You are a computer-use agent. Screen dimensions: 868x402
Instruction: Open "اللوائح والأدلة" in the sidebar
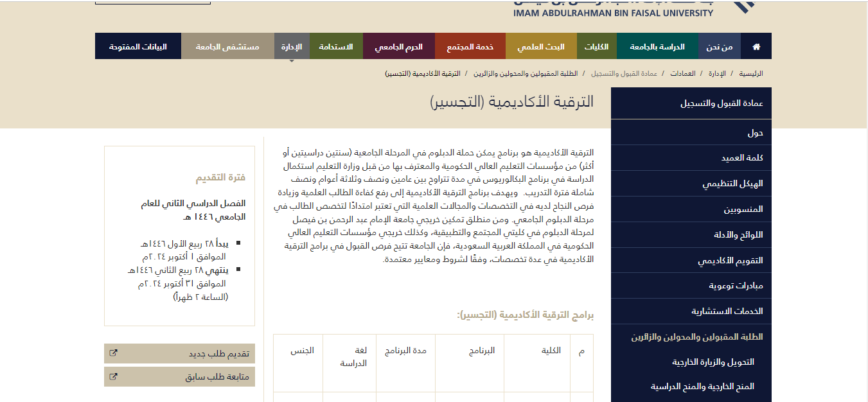click(x=691, y=235)
